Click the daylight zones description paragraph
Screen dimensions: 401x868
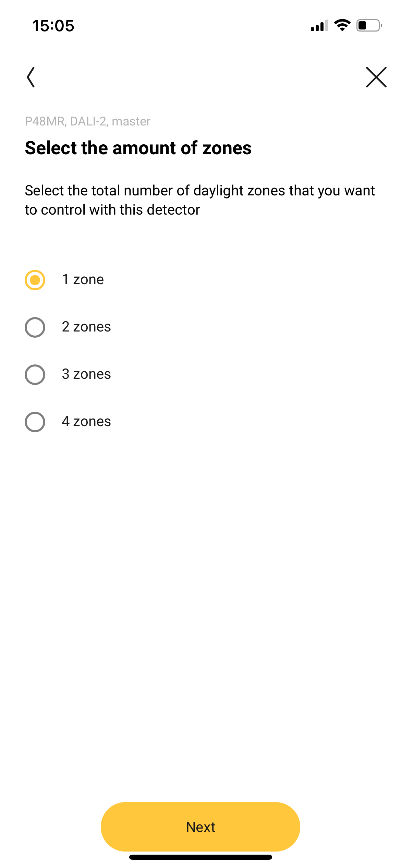coord(200,200)
